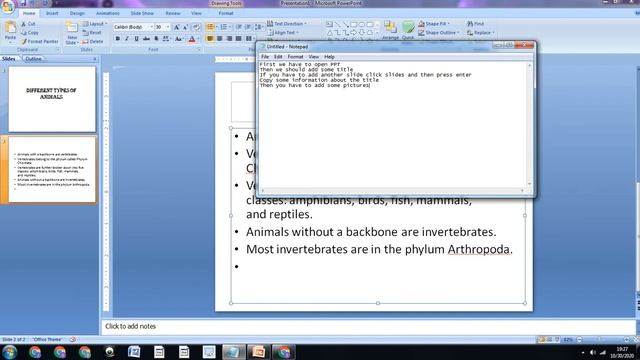The image size is (640, 360).
Task: Toggle Align Text Left
Action: pos(210,38)
